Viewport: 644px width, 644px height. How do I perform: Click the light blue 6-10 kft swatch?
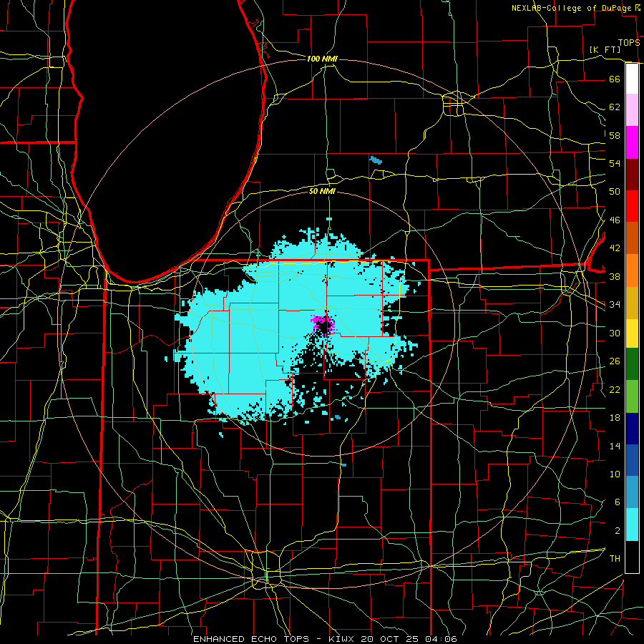coord(632,492)
